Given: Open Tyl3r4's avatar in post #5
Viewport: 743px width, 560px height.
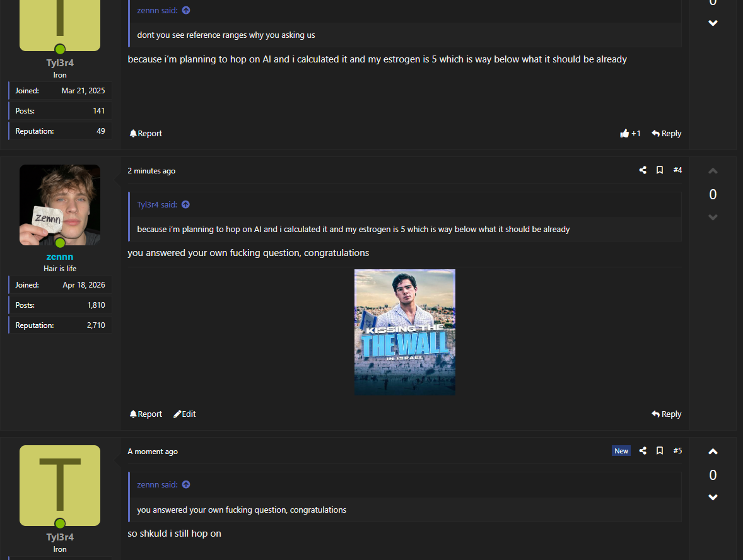Looking at the screenshot, I should [60, 486].
